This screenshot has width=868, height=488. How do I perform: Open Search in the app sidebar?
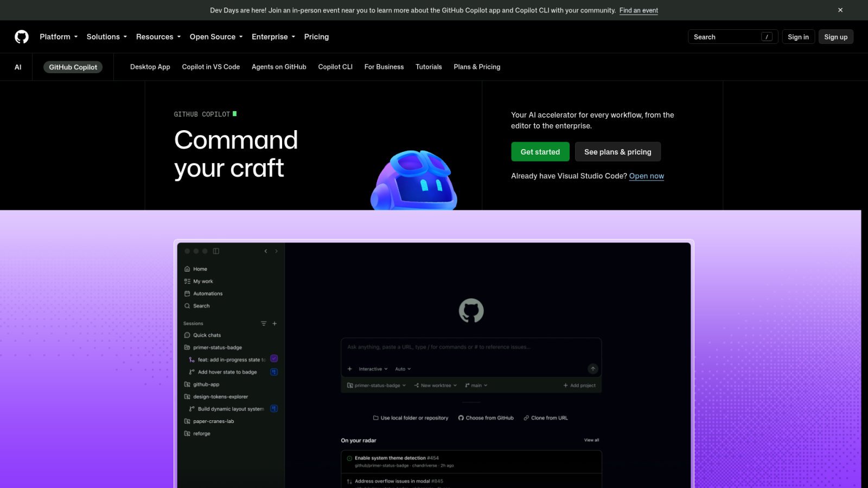coord(197,306)
